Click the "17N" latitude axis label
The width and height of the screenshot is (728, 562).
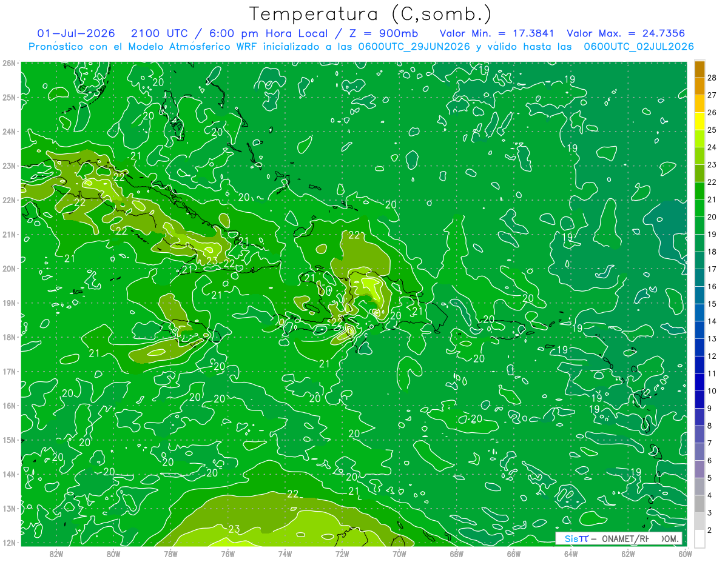tap(8, 371)
